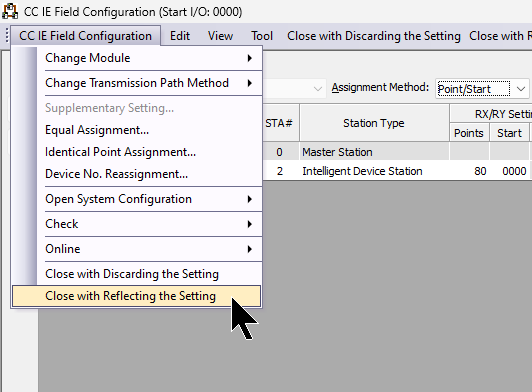Select Device No. Reassignment... menu entry

pyautogui.click(x=137, y=174)
